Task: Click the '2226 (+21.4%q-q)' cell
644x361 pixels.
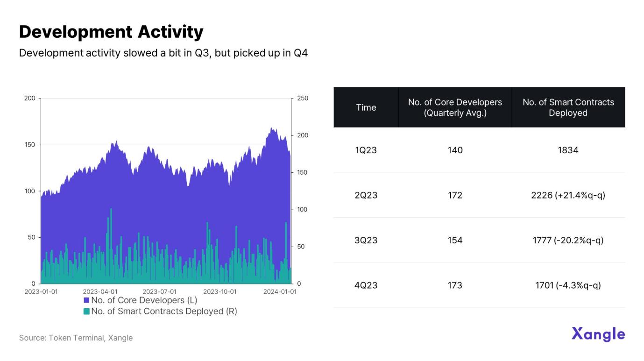Action: pyautogui.click(x=568, y=195)
